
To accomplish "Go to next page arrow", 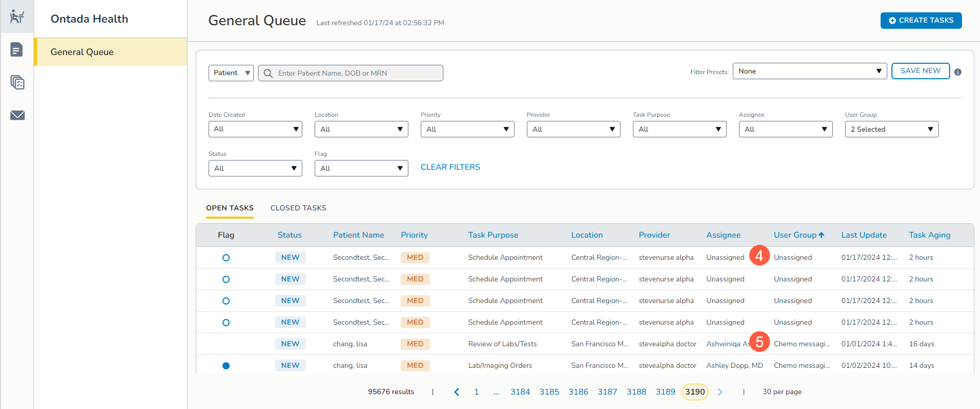I will 720,392.
